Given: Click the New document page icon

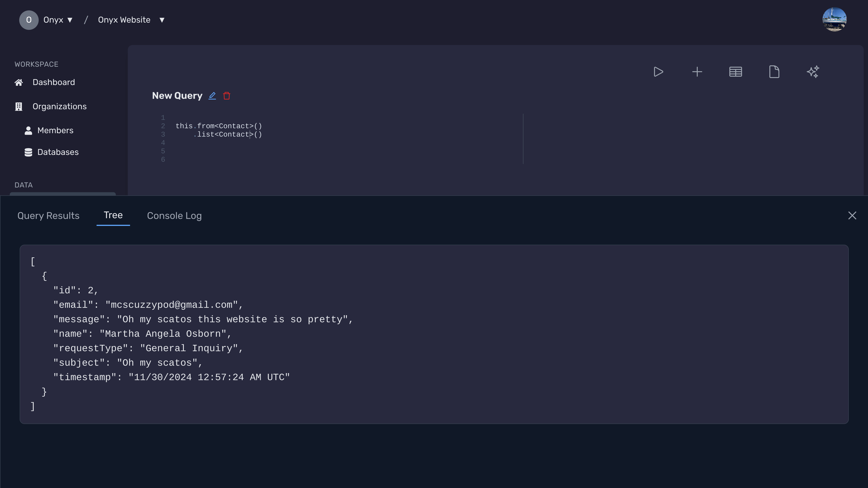Looking at the screenshot, I should pos(774,71).
